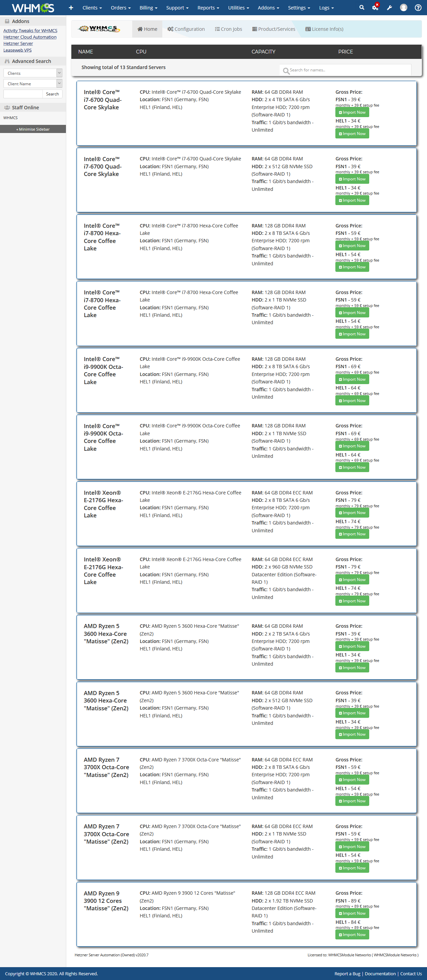Viewport: 427px width, 980px height.
Task: Import FSN1 offer for Ryzen 5 3600 with 2 TB SATA
Action: click(x=352, y=646)
